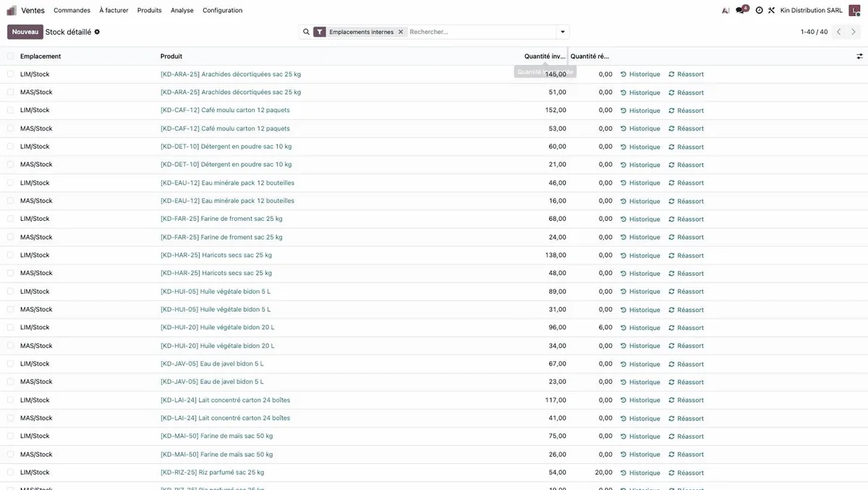This screenshot has height=490, width=868.
Task: Select the LIM/Stock Arachides décortiquées row checkbox
Action: click(x=10, y=74)
